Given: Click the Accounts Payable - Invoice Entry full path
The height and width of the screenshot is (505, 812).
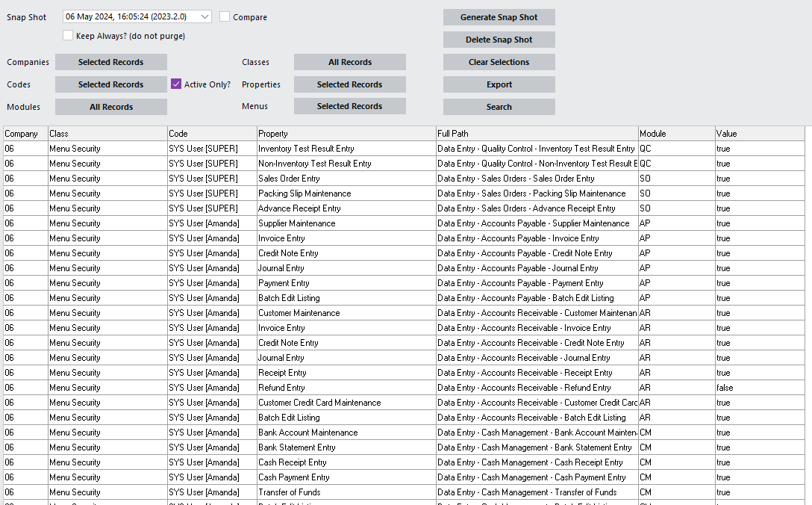Looking at the screenshot, I should click(x=537, y=238).
